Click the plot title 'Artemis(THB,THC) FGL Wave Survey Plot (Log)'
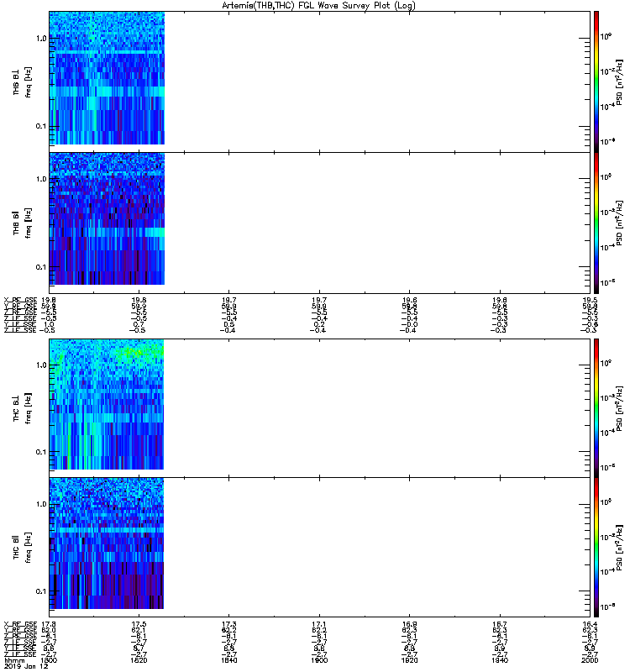630x672 pixels. 319,6
